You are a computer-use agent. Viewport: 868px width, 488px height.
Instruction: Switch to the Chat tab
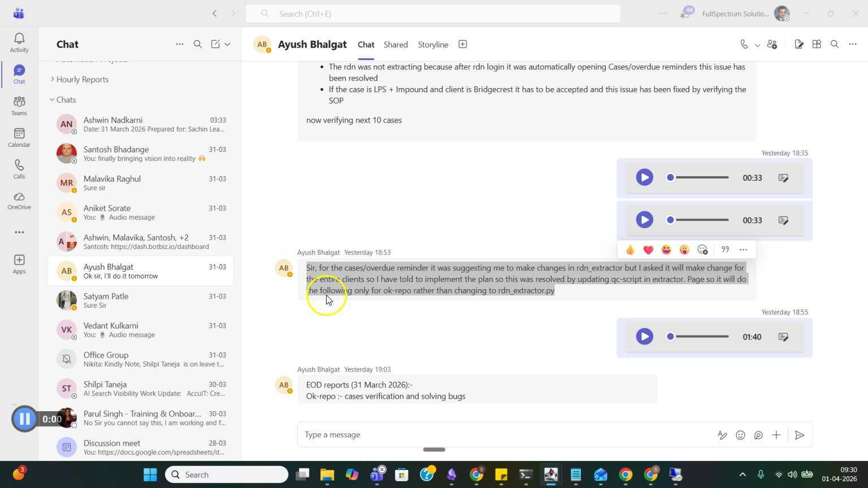tap(366, 45)
